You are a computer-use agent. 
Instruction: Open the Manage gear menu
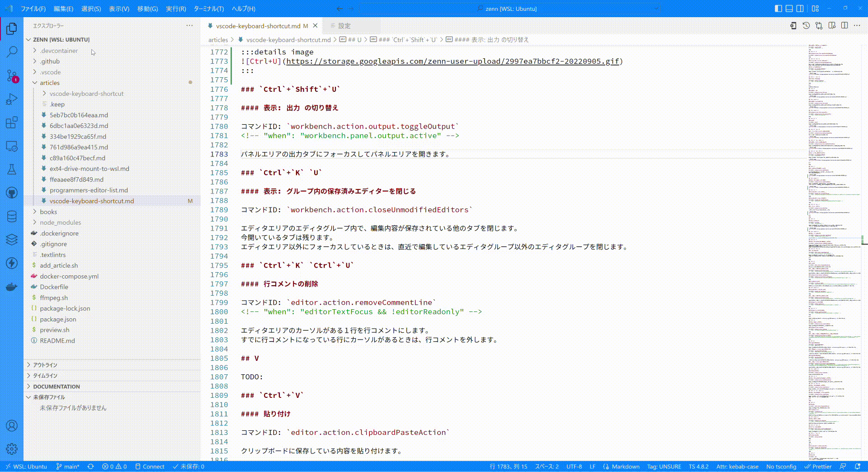point(12,449)
